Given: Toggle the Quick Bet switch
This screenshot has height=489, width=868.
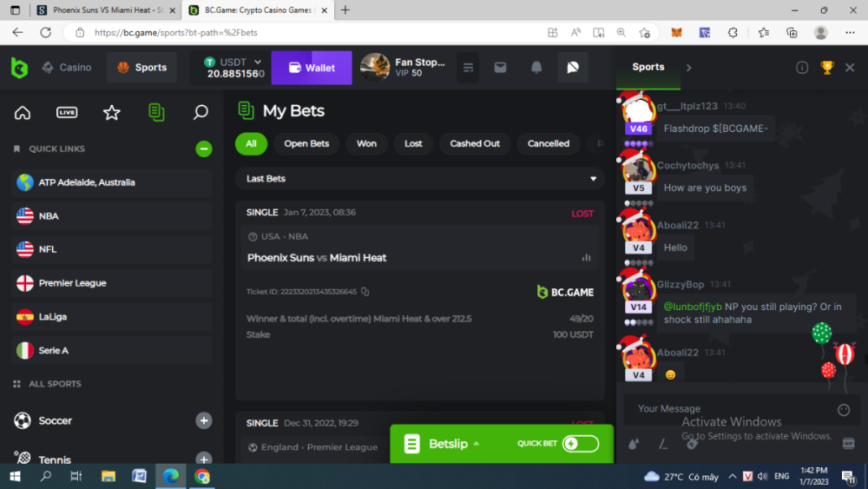Looking at the screenshot, I should tap(580, 444).
